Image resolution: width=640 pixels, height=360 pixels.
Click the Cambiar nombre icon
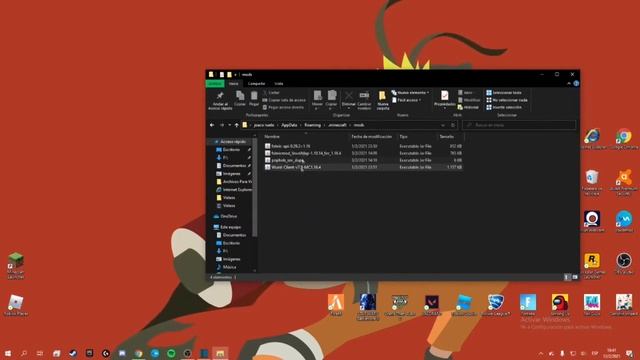coord(364,96)
